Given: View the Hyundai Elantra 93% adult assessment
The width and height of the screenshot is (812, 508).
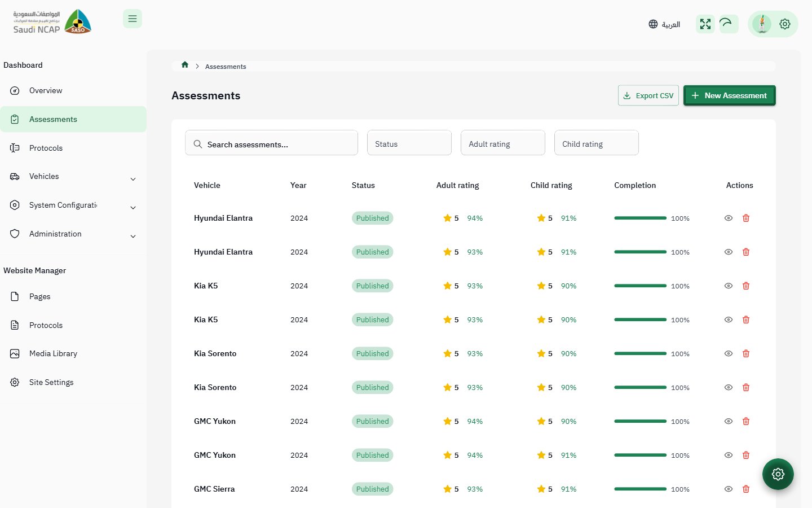Looking at the screenshot, I should tap(729, 252).
